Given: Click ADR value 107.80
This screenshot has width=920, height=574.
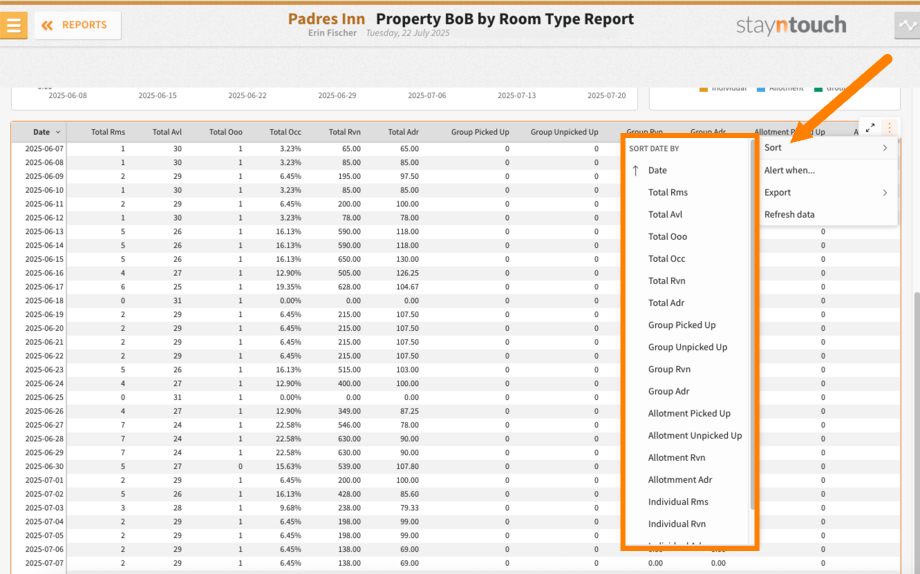Looking at the screenshot, I should click(407, 467).
